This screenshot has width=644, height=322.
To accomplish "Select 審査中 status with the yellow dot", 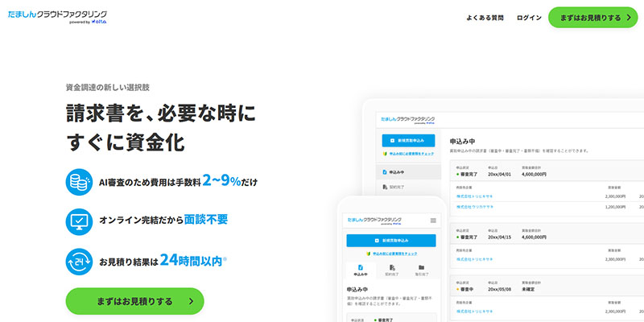I will pos(467,289).
